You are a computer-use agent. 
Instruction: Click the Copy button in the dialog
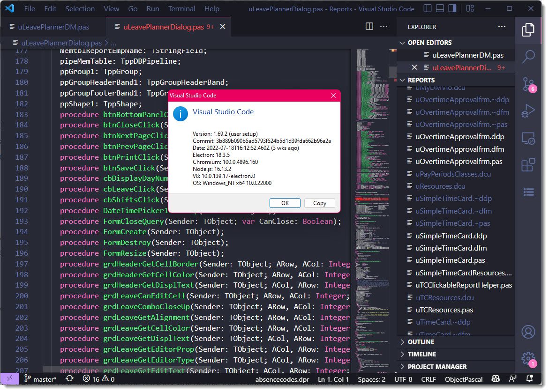click(319, 203)
